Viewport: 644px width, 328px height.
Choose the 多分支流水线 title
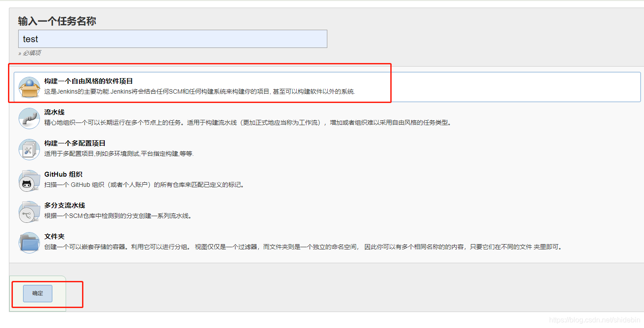click(65, 205)
